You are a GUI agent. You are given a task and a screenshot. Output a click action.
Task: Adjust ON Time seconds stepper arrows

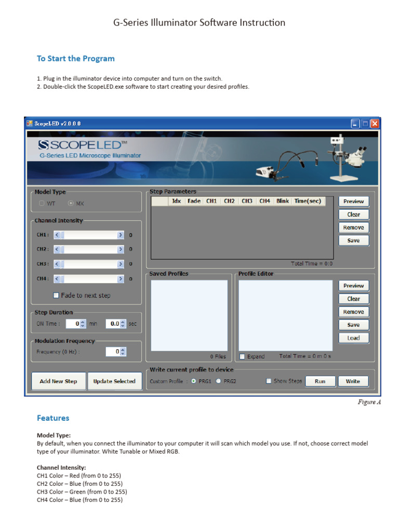coord(123,324)
